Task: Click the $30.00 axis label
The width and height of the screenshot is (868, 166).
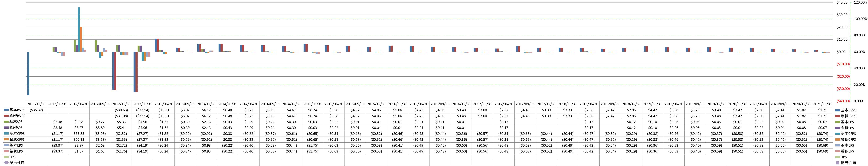Action: pyautogui.click(x=842, y=15)
